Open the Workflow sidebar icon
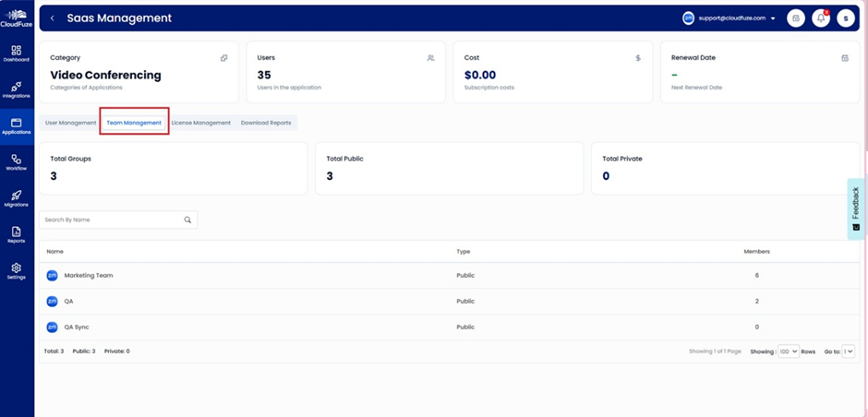The height and width of the screenshot is (417, 868). [17, 161]
